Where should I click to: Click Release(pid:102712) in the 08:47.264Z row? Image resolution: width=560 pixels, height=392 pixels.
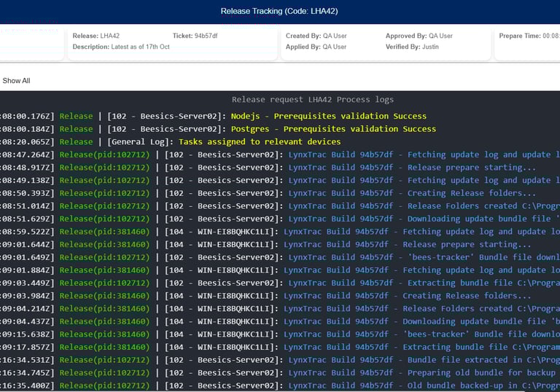click(105, 154)
